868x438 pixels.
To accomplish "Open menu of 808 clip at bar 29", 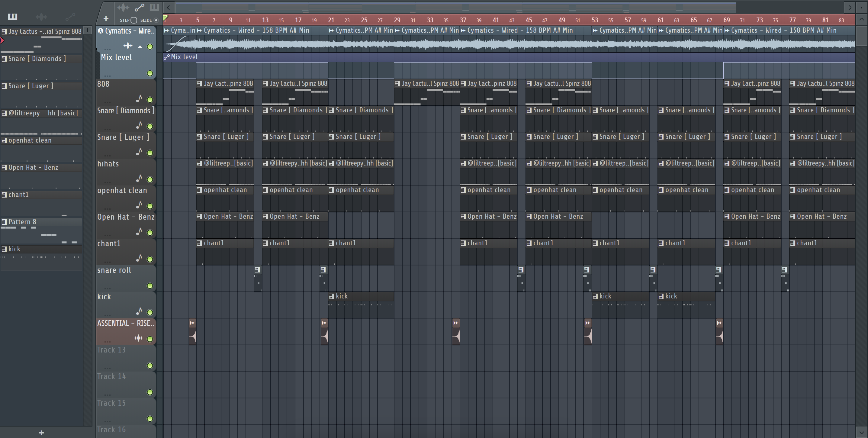I will coord(398,84).
